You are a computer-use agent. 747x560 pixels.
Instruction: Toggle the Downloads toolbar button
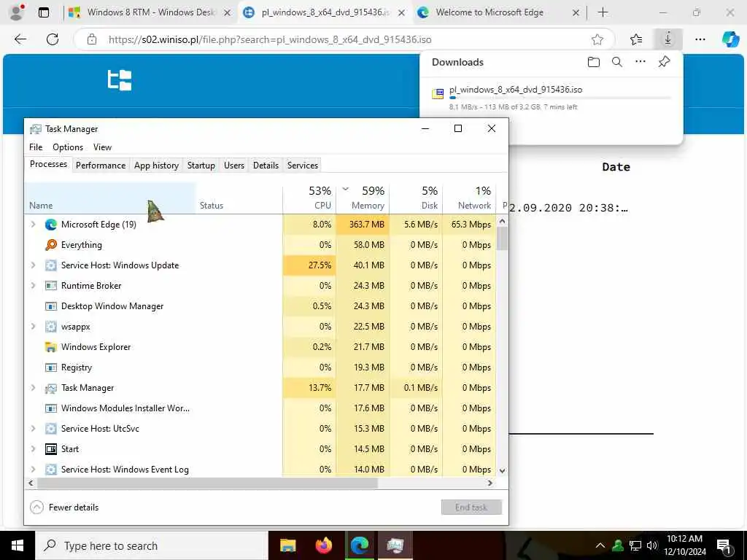coord(668,39)
